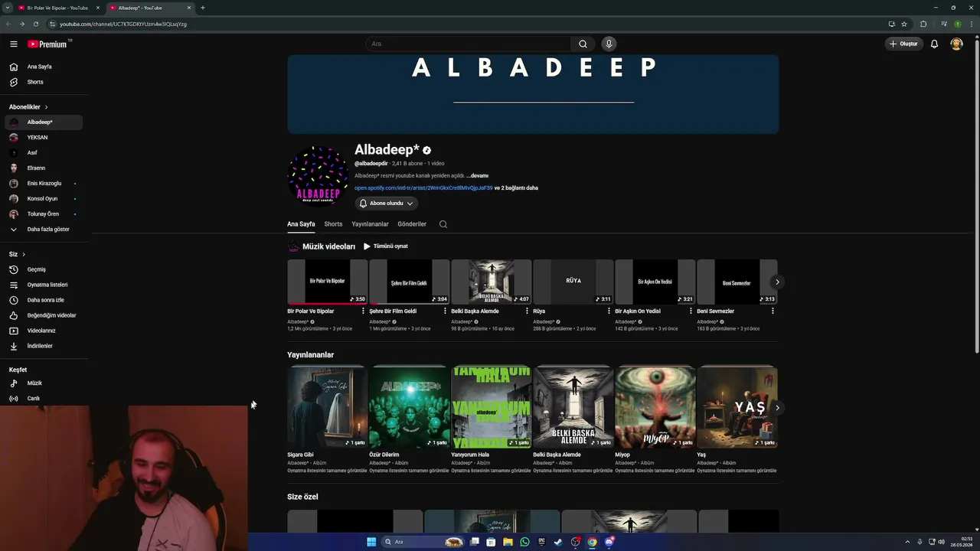Open options menu for Belki Başka Alemde video
The image size is (980, 551).
[x=527, y=311]
